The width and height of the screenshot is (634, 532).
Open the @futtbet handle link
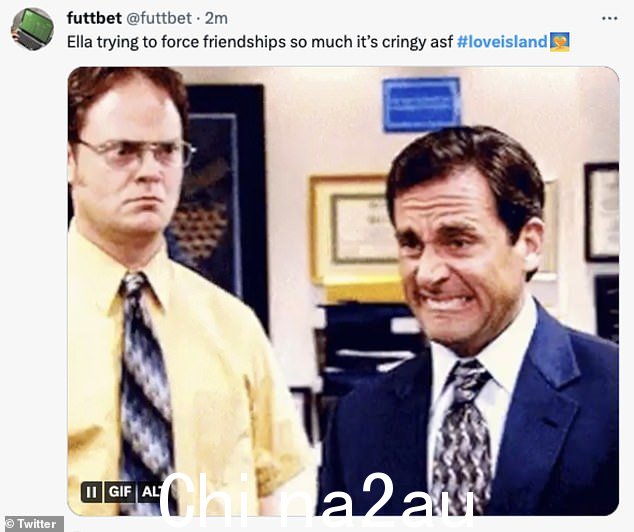159,18
